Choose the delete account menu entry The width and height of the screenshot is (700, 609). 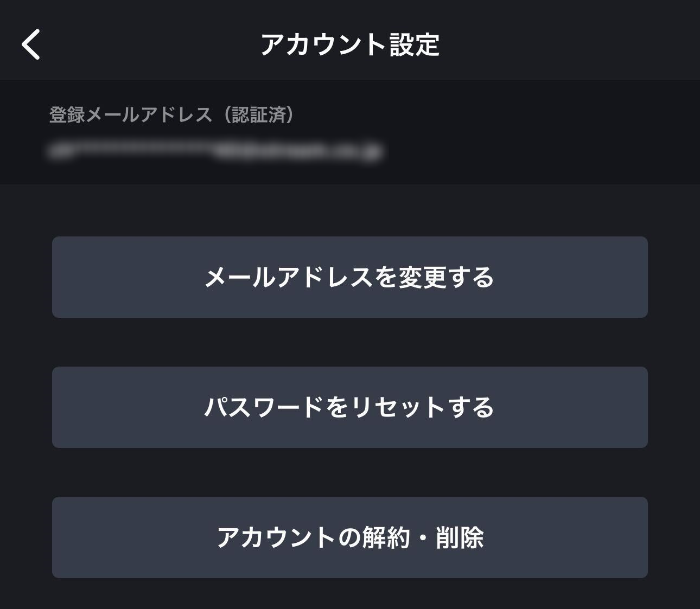click(349, 537)
